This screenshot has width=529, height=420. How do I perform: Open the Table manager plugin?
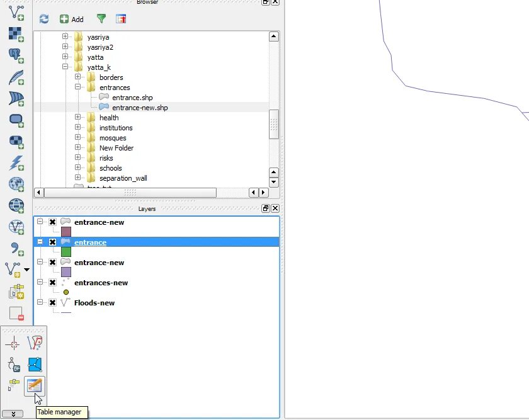(35, 386)
